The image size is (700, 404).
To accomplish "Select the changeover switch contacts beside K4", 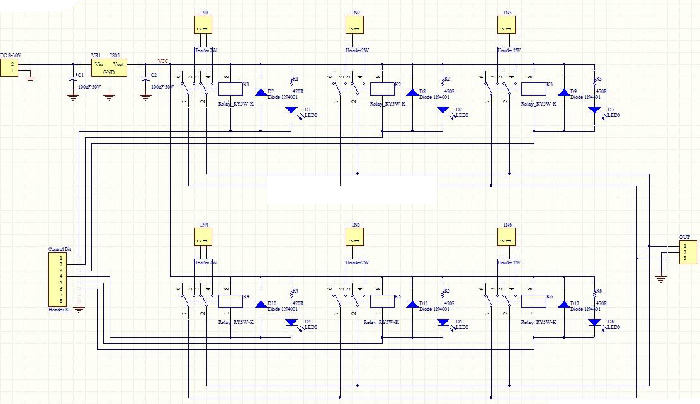I will [196, 298].
